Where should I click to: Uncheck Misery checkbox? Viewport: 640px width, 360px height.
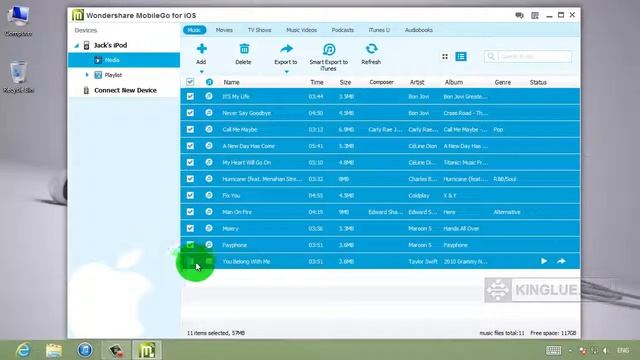point(190,229)
